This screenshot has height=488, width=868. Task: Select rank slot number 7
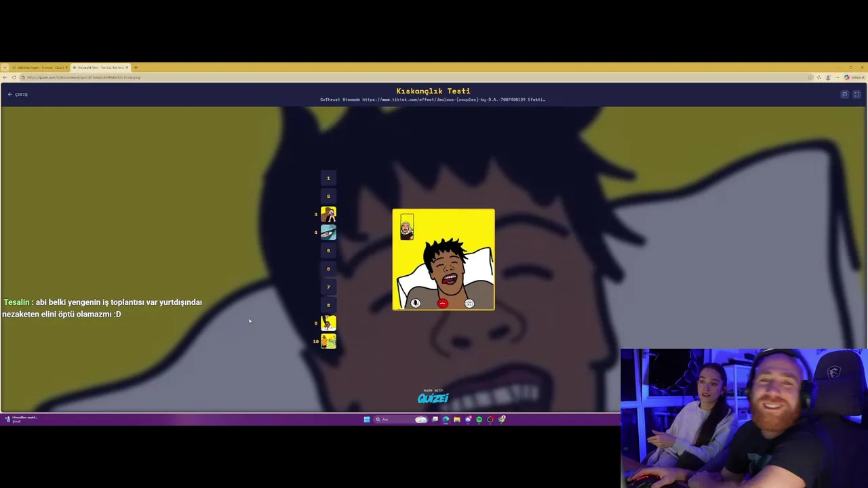pyautogui.click(x=328, y=287)
